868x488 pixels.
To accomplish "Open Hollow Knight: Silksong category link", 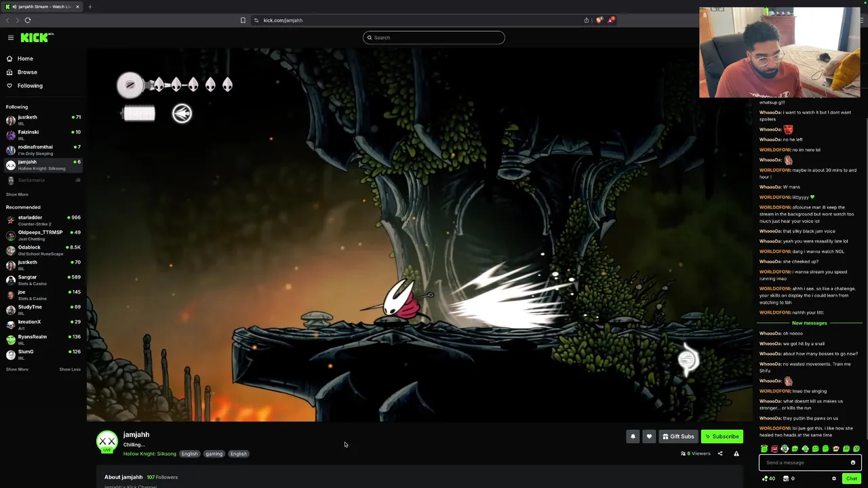I will 149,454.
